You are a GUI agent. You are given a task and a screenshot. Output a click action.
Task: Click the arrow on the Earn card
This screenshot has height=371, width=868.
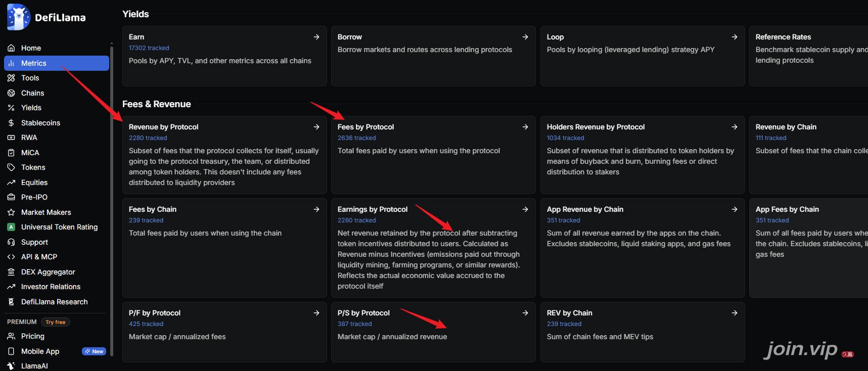click(x=316, y=37)
